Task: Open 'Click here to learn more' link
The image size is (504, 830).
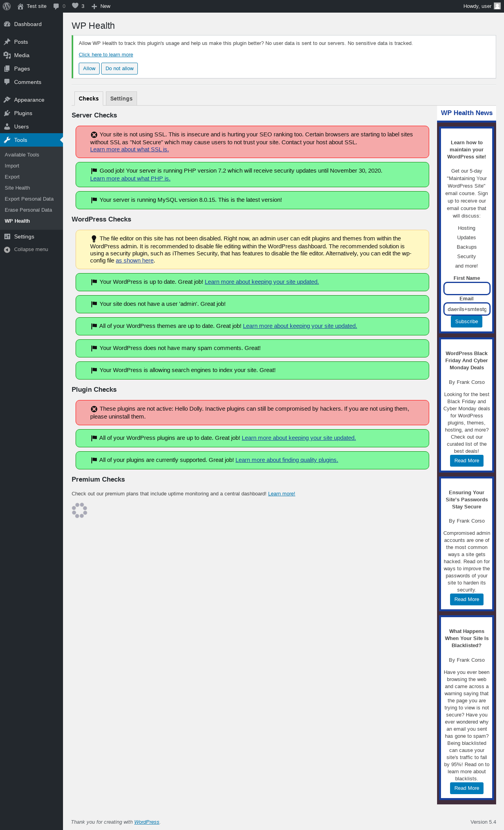Action: pos(106,55)
